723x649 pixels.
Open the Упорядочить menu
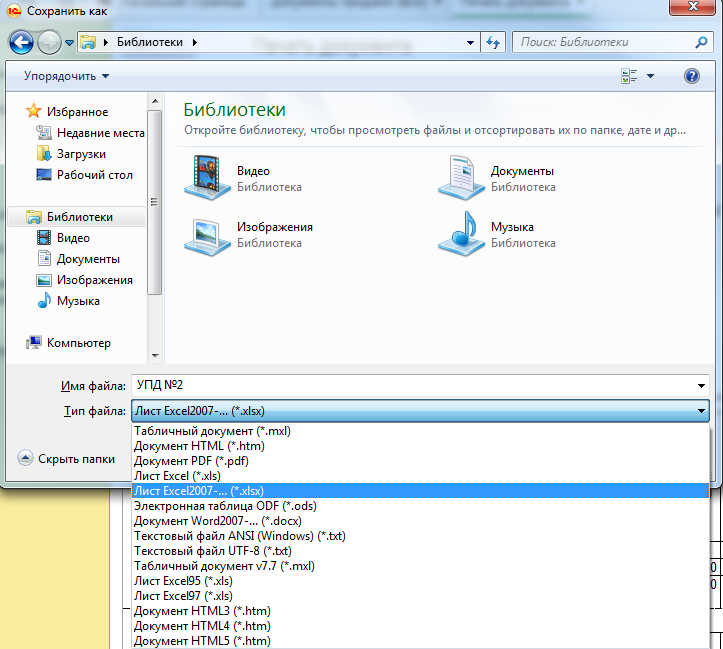(x=66, y=76)
